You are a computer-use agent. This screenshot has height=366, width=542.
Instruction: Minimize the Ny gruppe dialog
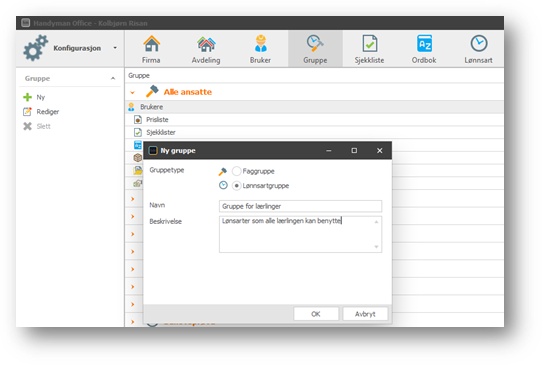[329, 150]
